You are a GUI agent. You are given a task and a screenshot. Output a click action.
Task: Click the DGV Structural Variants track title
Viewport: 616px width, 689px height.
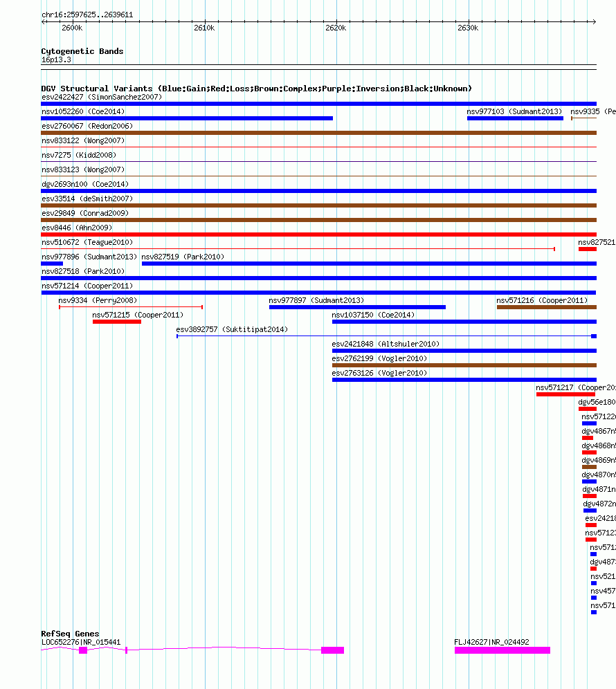[256, 89]
